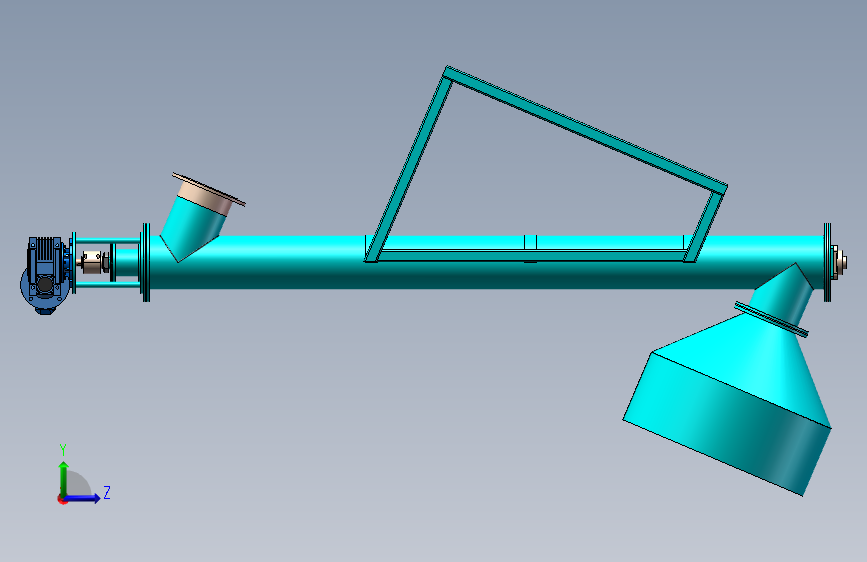
Task: Click the end flange at the tube's right end
Action: pyautogui.click(x=827, y=262)
